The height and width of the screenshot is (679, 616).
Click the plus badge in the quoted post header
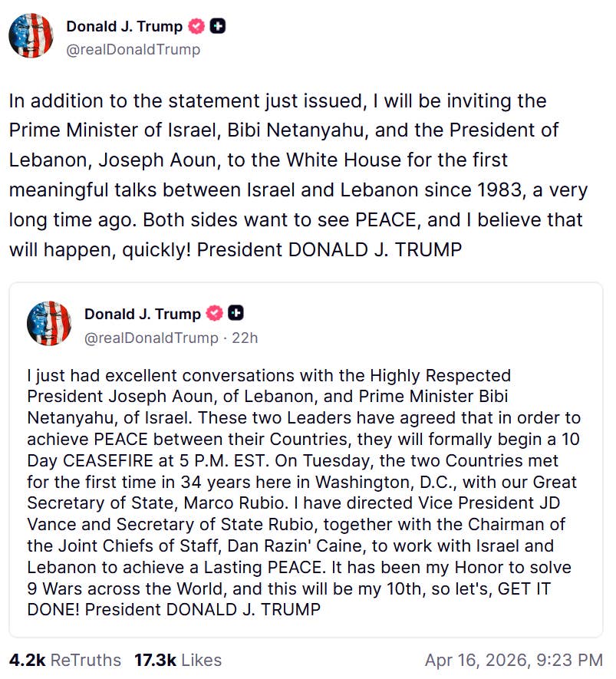(x=237, y=314)
